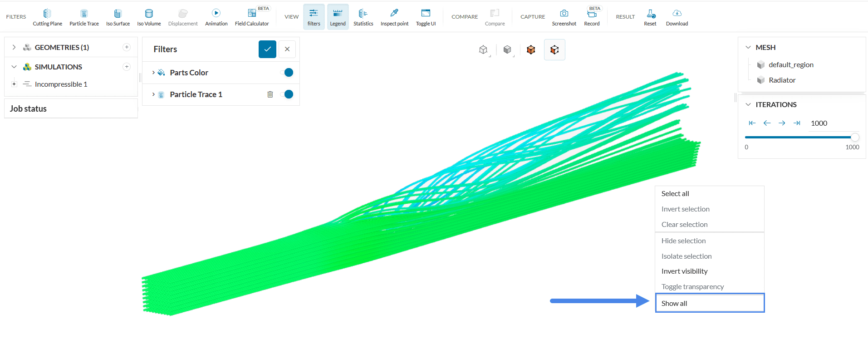The height and width of the screenshot is (349, 868).
Task: Toggle Parts Color visibility switch
Action: point(287,73)
